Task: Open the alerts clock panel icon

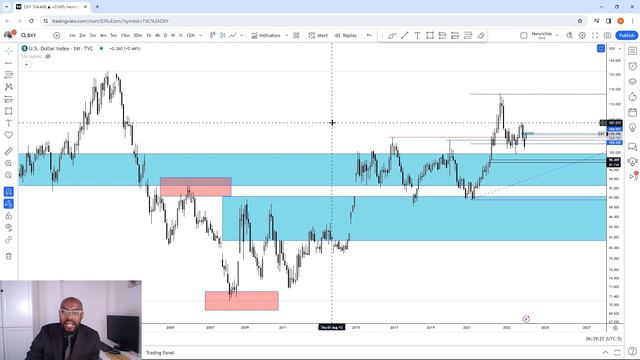Action: click(632, 66)
